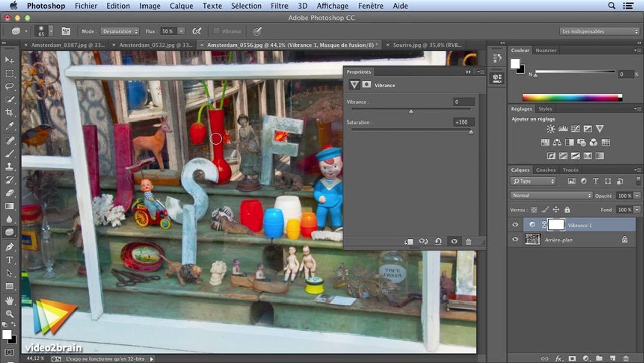Enable airbrush mode in options bar
The width and height of the screenshot is (644, 363).
[x=197, y=31]
